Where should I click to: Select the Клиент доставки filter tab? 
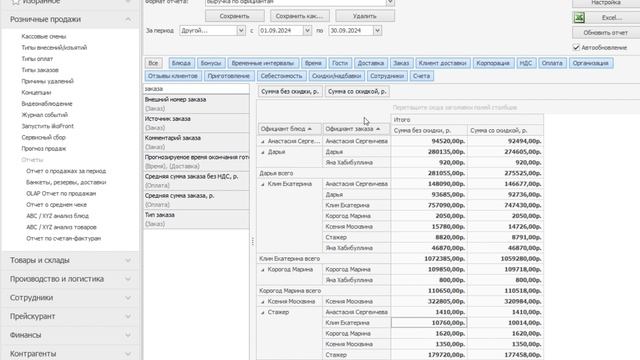[442, 63]
